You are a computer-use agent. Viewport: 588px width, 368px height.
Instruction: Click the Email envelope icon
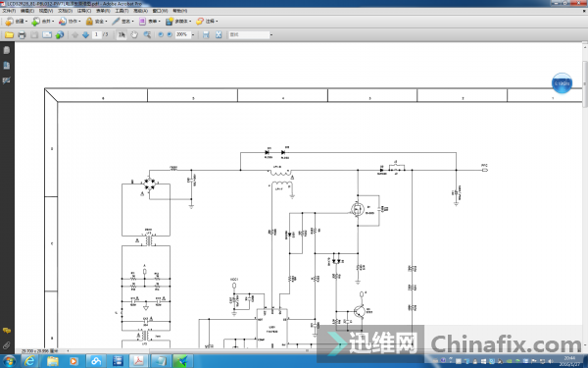pos(47,35)
